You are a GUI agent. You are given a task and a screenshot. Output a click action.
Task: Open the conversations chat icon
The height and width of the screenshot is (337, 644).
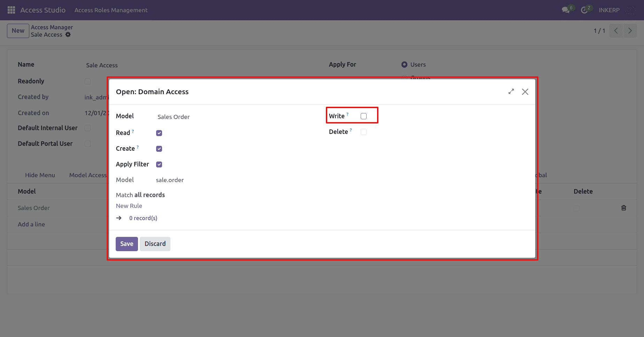[x=566, y=10]
